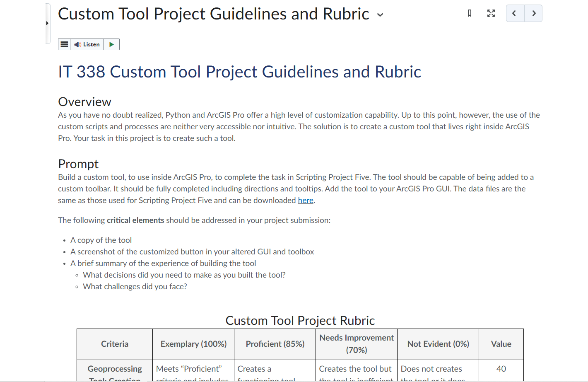Click the Prompt section heading
This screenshot has width=588, height=382.
coord(78,164)
